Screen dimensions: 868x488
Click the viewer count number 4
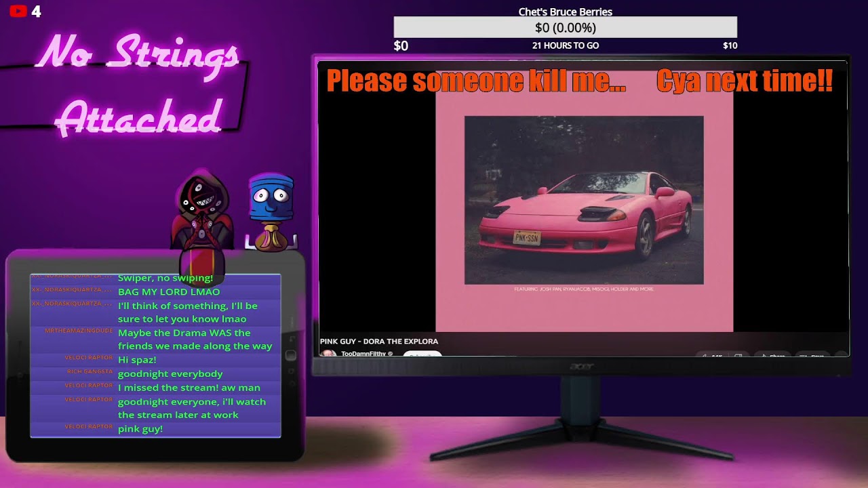(x=37, y=12)
